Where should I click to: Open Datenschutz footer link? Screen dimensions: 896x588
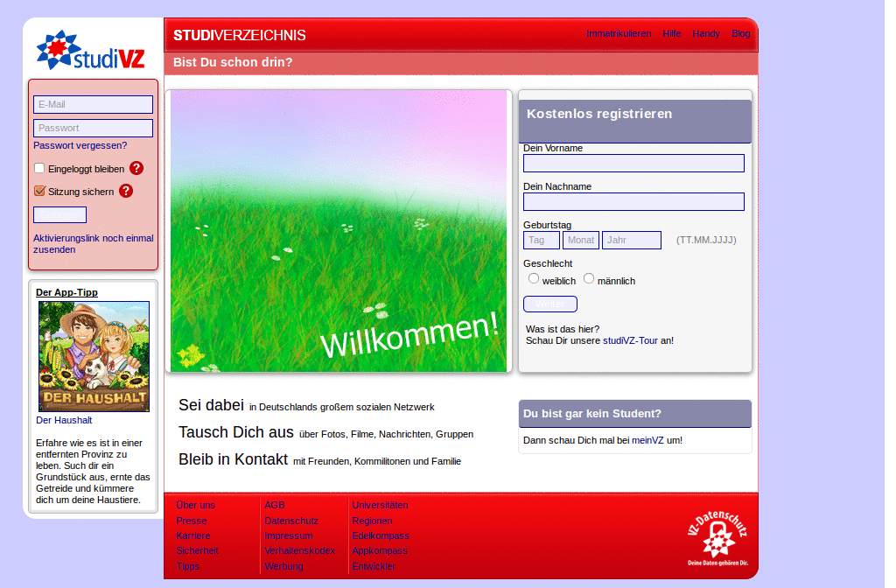291,521
